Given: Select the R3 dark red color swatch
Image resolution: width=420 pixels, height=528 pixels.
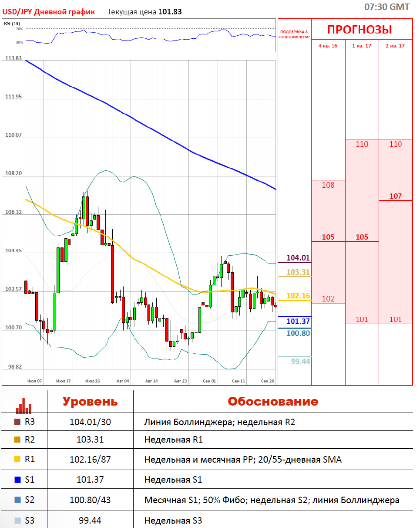Looking at the screenshot, I should point(17,422).
